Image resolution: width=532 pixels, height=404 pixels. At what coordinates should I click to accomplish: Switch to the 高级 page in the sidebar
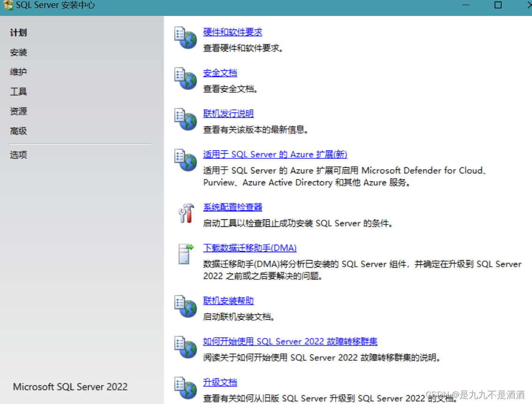pos(18,131)
